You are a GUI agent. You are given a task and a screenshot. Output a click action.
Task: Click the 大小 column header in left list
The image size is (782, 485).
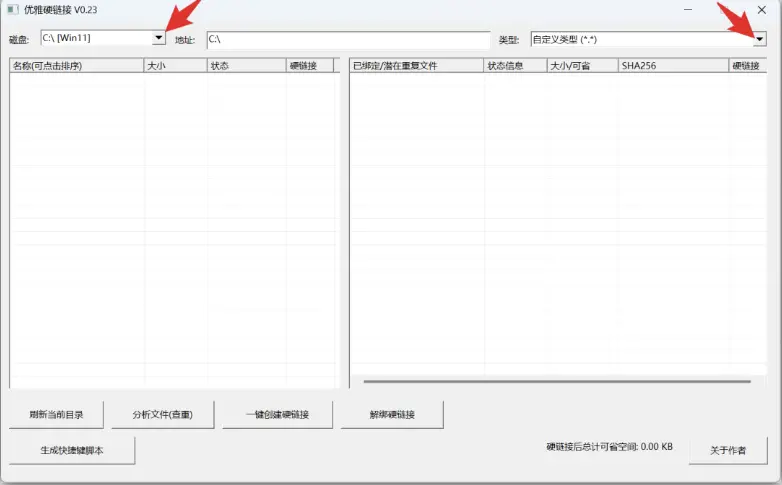pos(175,65)
